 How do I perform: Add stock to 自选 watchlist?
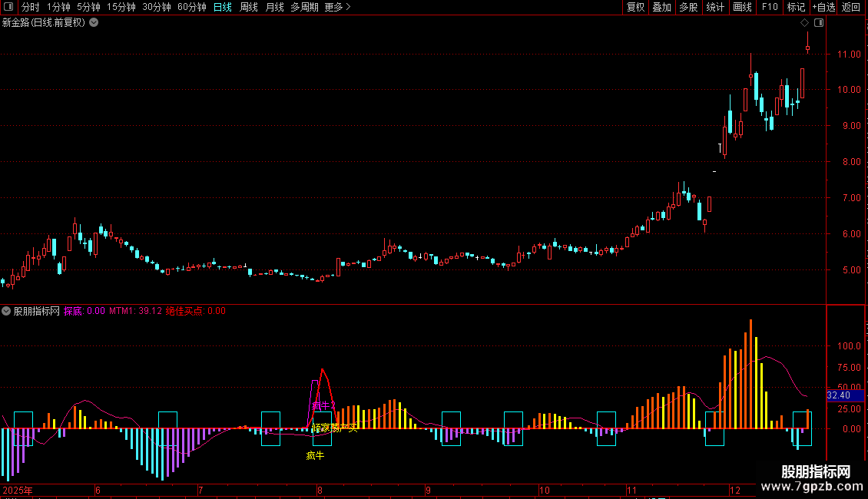point(823,7)
